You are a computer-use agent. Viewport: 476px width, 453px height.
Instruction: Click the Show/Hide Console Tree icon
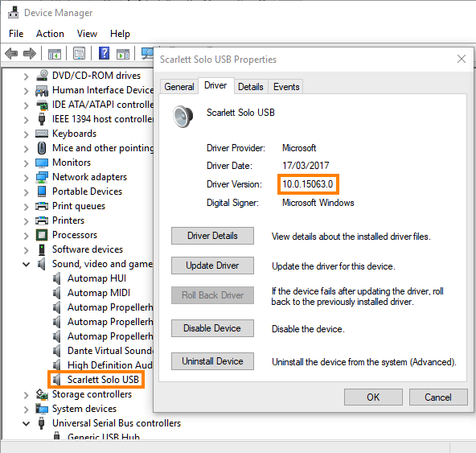point(55,54)
